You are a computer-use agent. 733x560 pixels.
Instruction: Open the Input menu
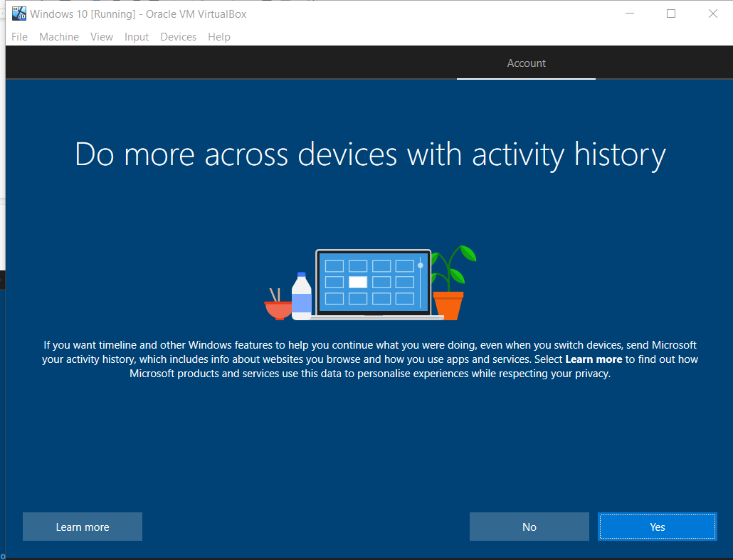(137, 37)
